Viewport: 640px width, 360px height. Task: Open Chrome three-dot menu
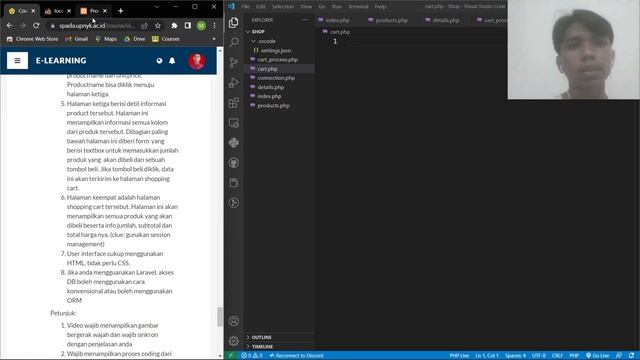(214, 25)
